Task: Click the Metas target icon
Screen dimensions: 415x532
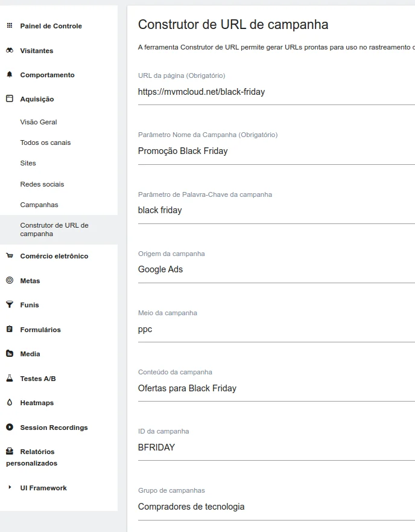Action: (9, 280)
